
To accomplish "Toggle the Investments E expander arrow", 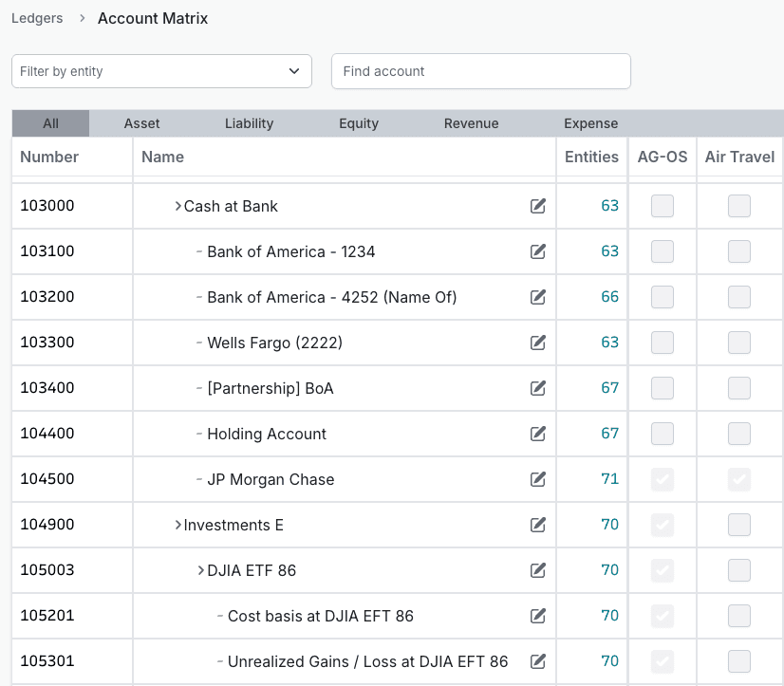I will [x=177, y=525].
